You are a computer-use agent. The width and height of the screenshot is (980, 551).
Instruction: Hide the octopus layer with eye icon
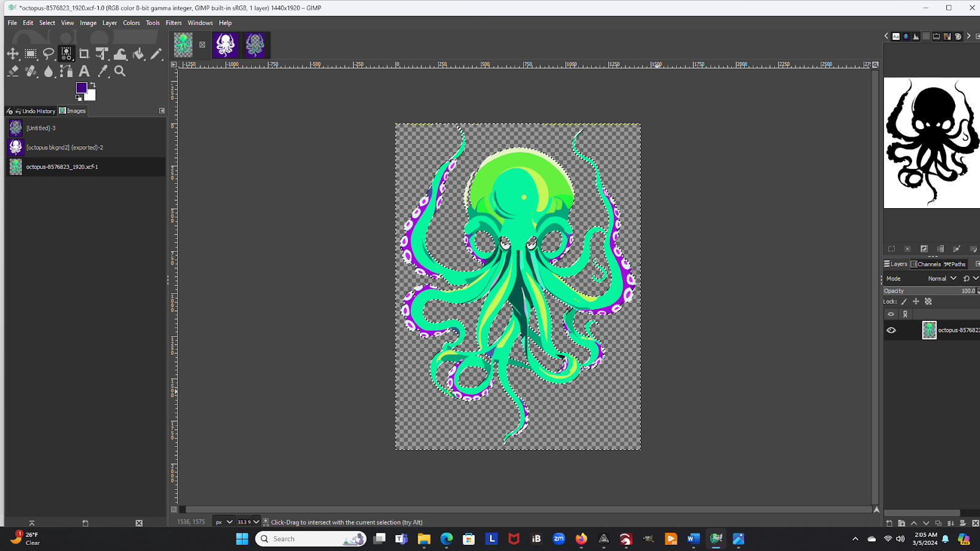click(891, 330)
